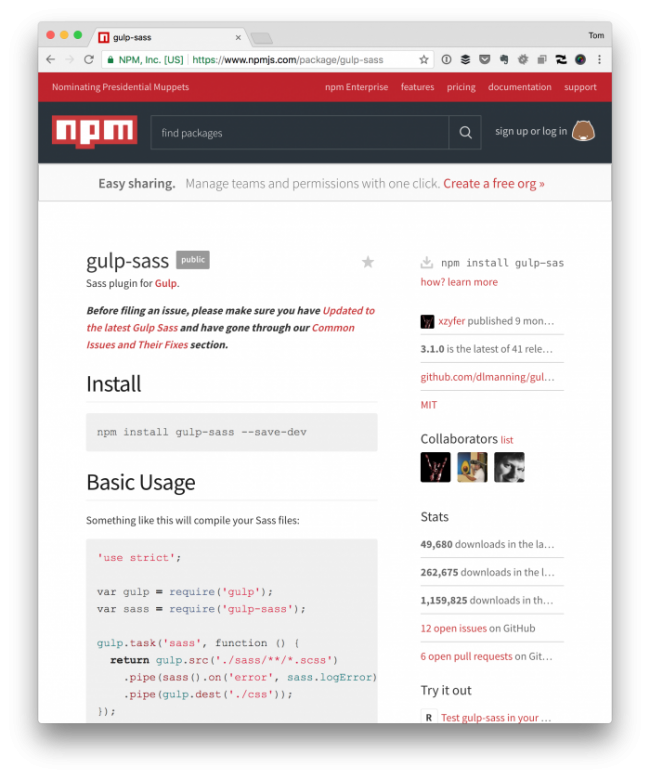Click the xzyfer publisher avatar
Screen dimensions: 650x778
point(428,321)
